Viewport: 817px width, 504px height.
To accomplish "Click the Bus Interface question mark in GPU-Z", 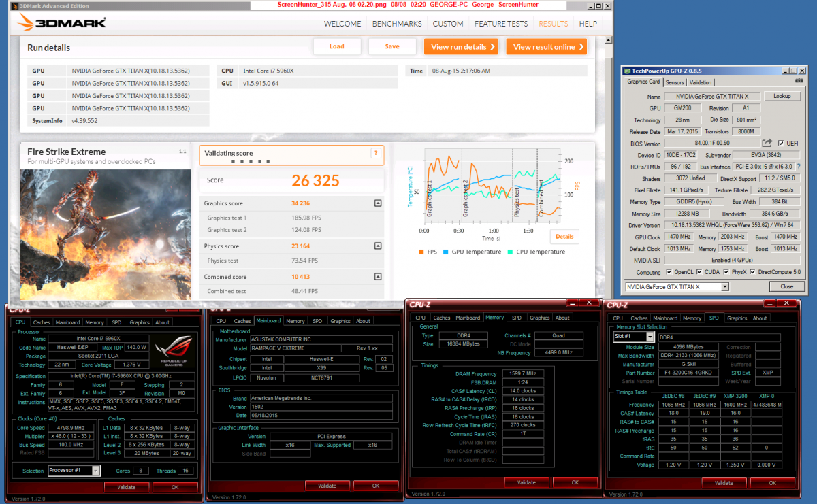I will click(799, 167).
